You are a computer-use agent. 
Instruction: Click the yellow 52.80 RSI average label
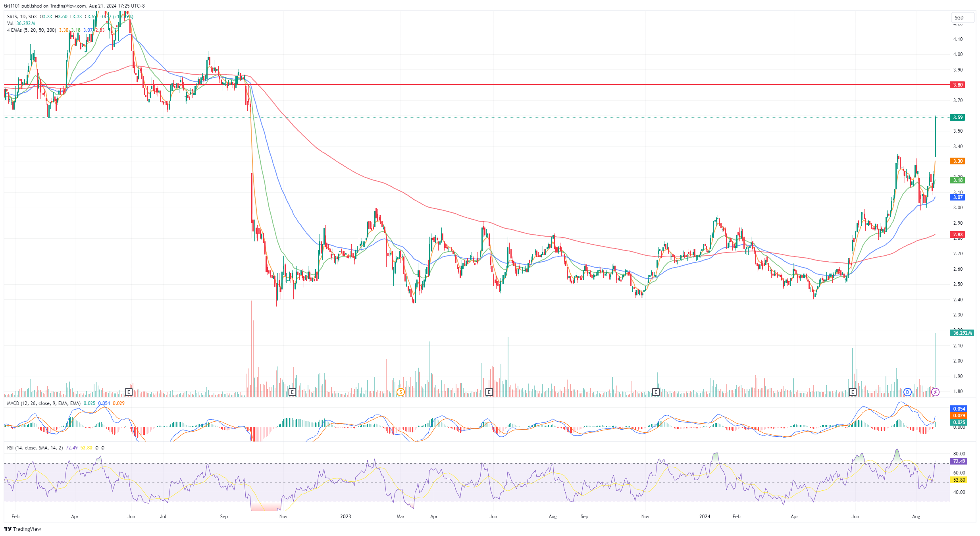pos(959,480)
